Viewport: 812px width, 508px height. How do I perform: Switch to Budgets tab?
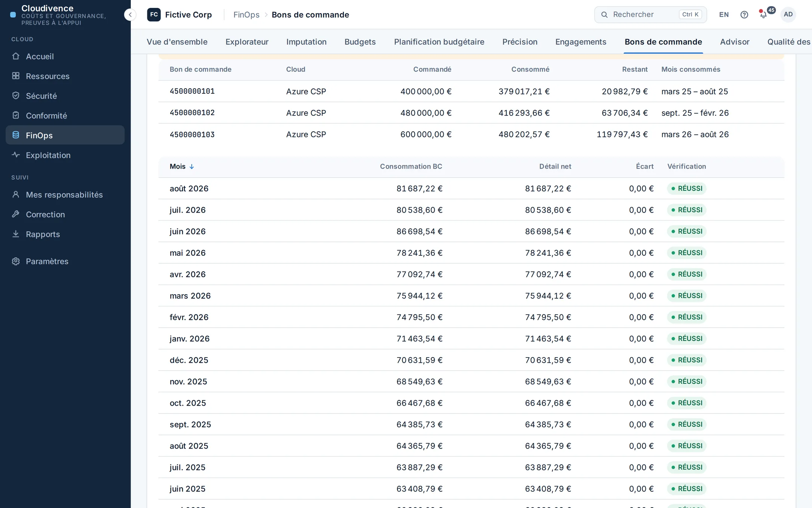(360, 42)
